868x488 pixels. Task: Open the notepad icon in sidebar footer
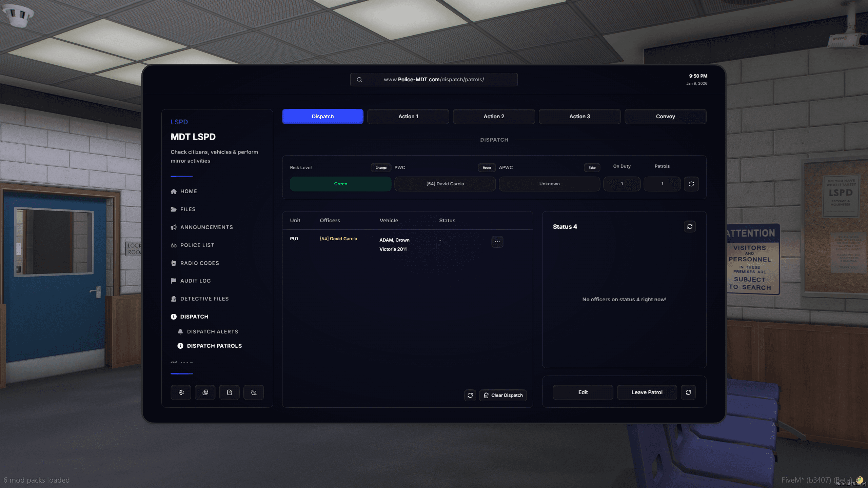(x=230, y=392)
